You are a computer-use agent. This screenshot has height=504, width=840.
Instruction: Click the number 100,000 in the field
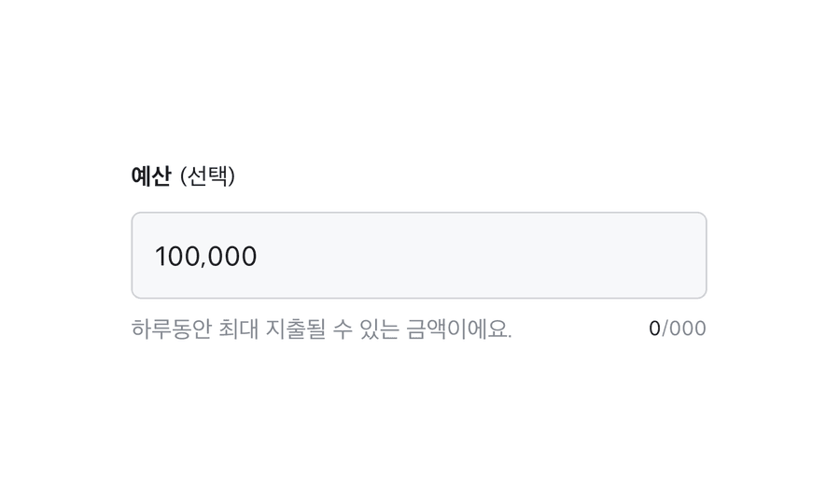(x=205, y=257)
